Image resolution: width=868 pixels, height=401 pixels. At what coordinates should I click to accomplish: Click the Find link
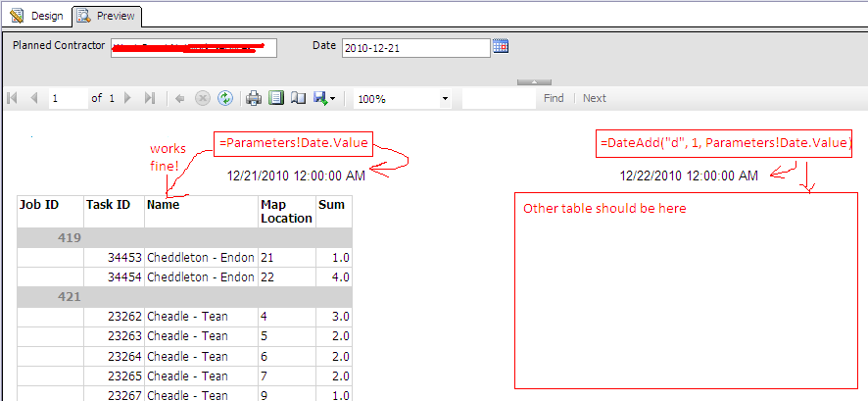click(x=554, y=99)
